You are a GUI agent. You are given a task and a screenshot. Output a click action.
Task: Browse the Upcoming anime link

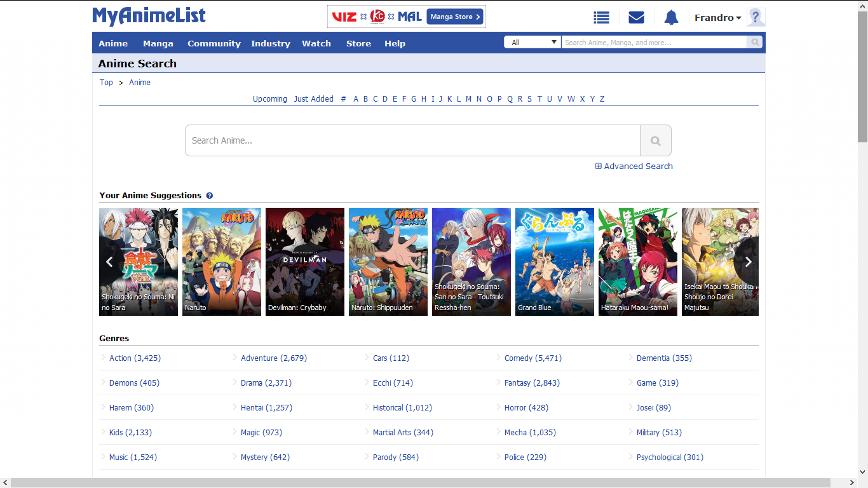coord(269,98)
